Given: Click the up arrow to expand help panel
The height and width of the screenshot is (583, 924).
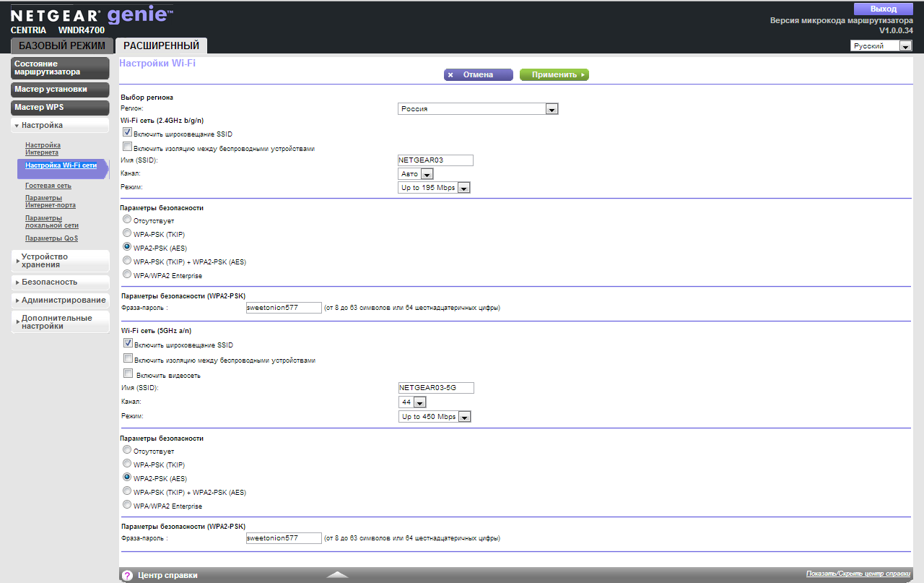Looking at the screenshot, I should (x=337, y=575).
